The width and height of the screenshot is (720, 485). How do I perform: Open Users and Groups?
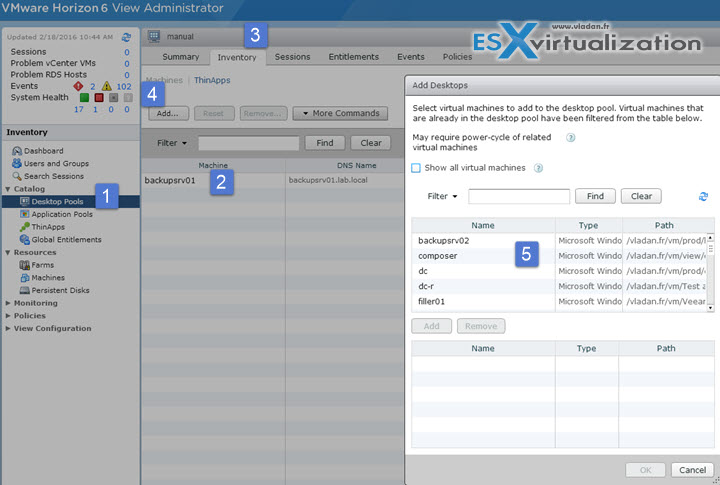click(51, 164)
